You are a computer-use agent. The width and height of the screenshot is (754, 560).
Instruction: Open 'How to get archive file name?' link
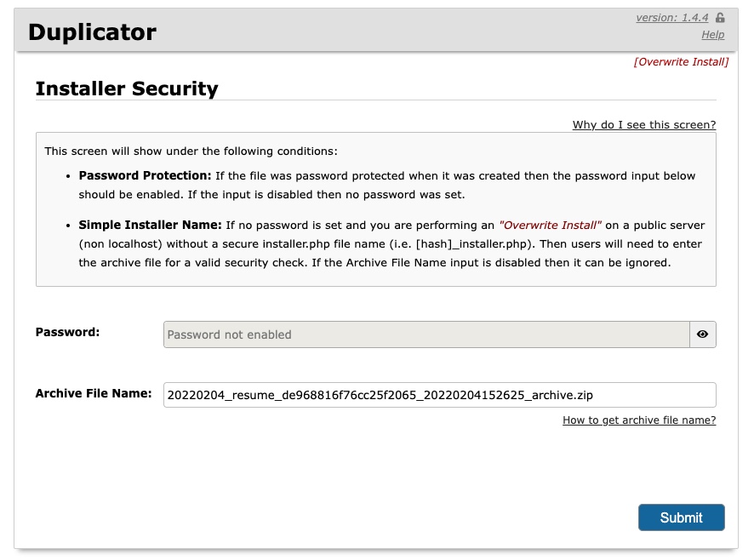coord(639,420)
